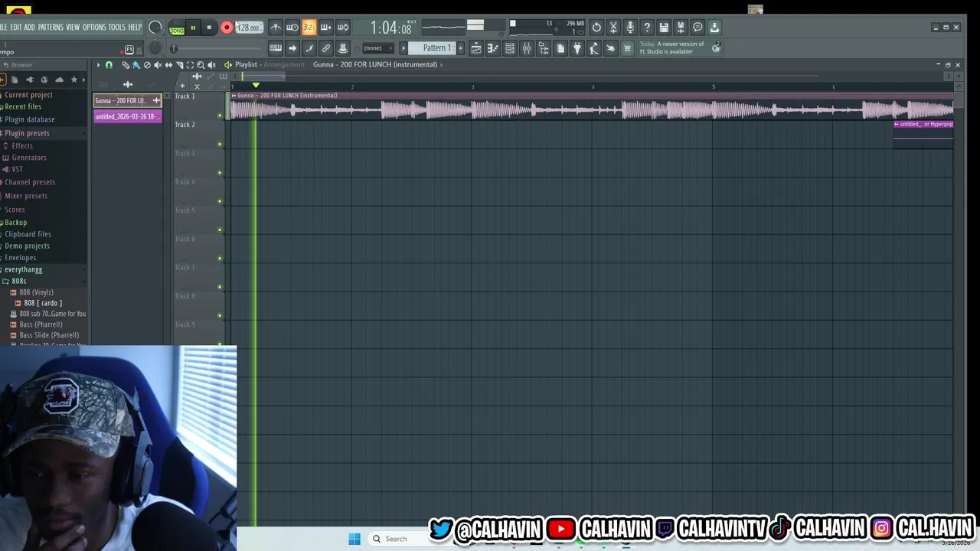980x551 pixels.
Task: Open the (none) snap selector dropdown
Action: click(x=377, y=48)
